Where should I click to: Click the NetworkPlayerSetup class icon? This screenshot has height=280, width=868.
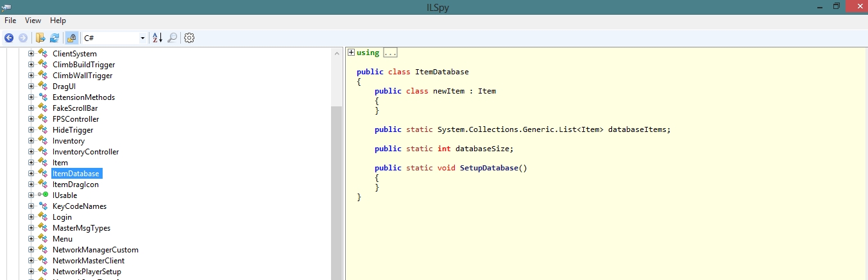43,272
